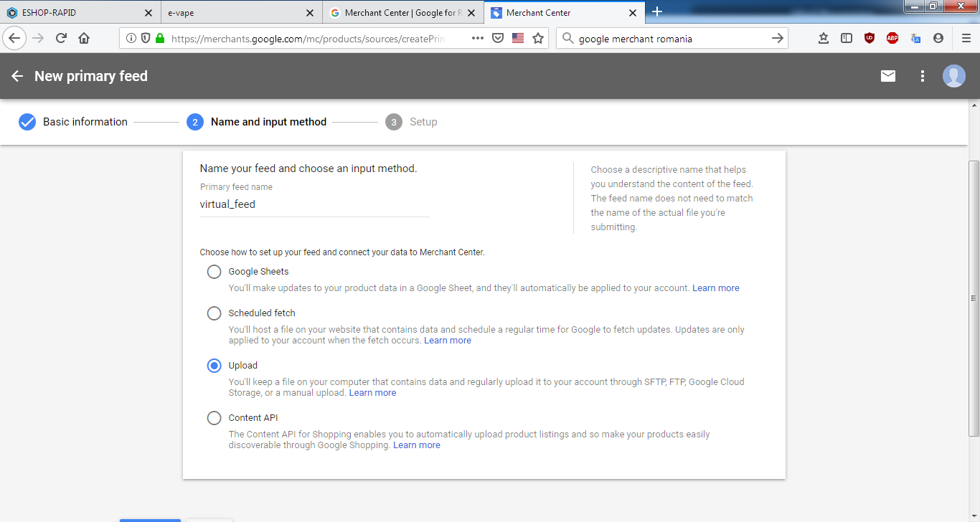Save page to Pocket
Viewport: 980px width, 522px height.
pyautogui.click(x=498, y=39)
